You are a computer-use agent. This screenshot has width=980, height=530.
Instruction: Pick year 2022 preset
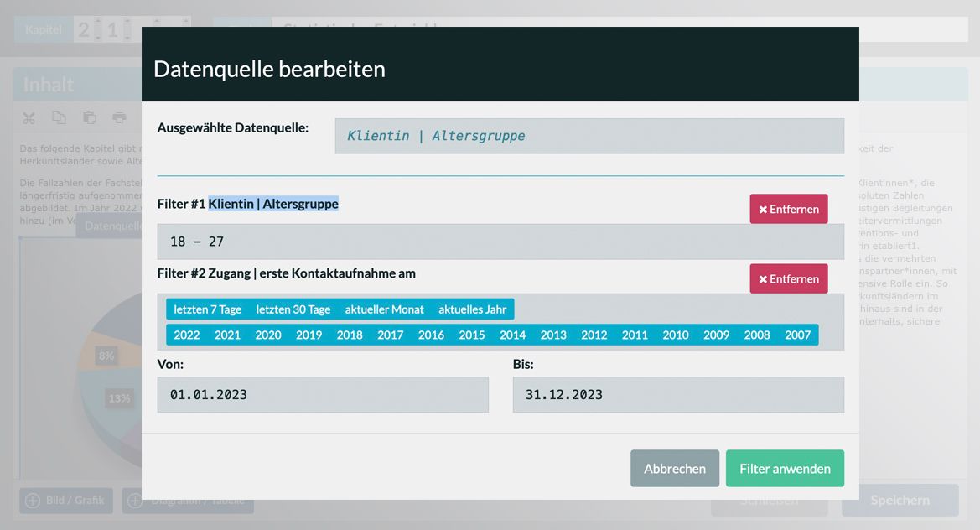(x=186, y=335)
